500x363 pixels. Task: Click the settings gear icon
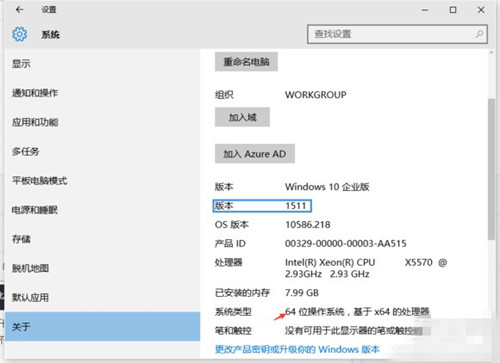[19, 34]
